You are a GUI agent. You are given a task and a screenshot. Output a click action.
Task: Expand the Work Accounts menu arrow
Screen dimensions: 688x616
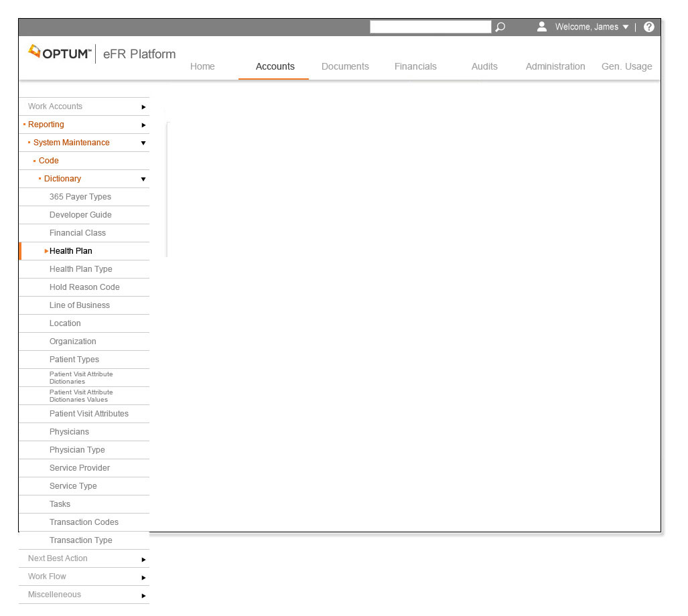click(143, 107)
